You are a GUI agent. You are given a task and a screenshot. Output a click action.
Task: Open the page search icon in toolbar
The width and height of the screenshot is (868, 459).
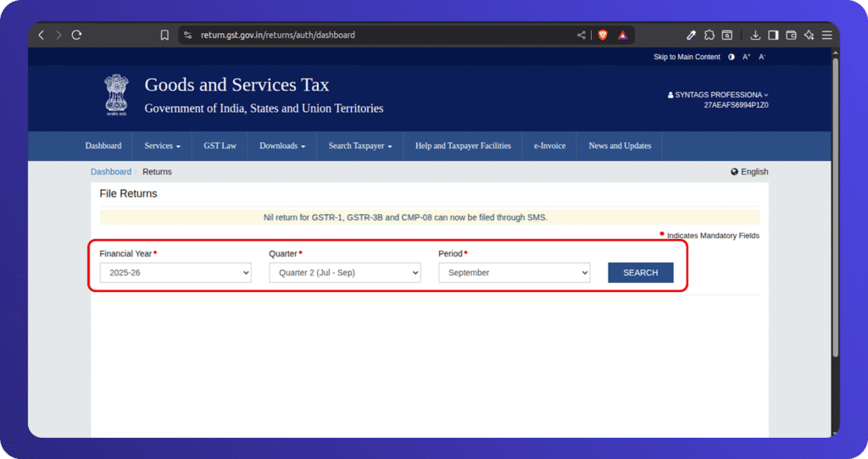click(x=726, y=35)
